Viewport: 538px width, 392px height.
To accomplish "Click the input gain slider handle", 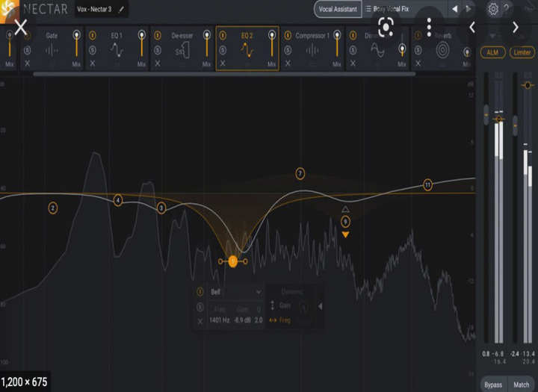I will click(x=486, y=115).
